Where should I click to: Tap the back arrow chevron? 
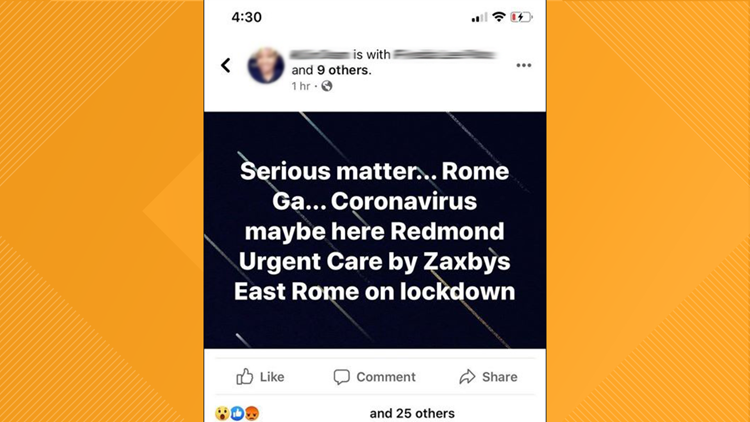click(x=226, y=65)
